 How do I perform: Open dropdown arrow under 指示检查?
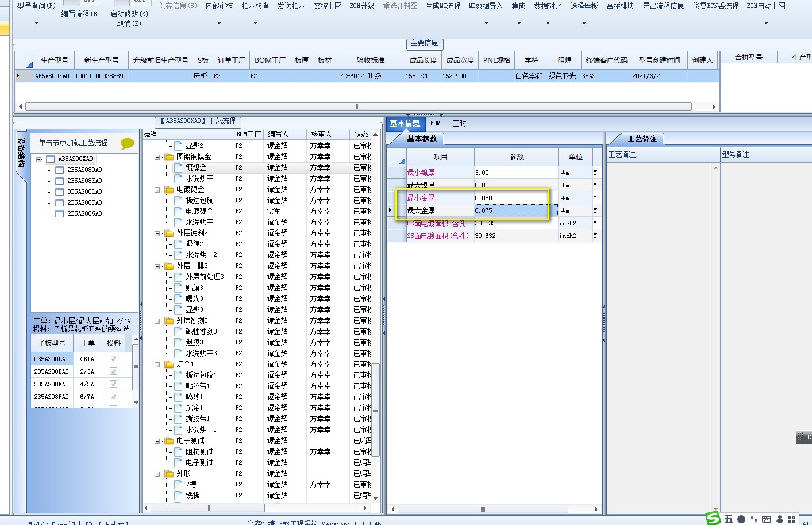click(255, 24)
